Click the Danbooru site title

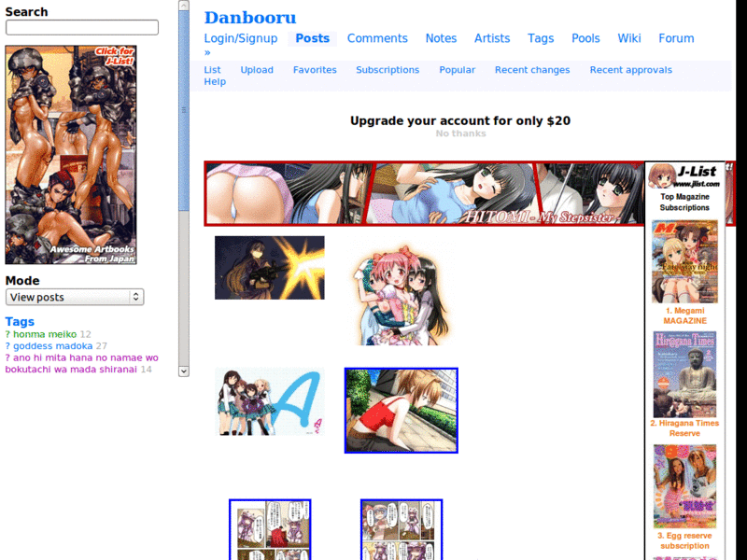tap(250, 18)
